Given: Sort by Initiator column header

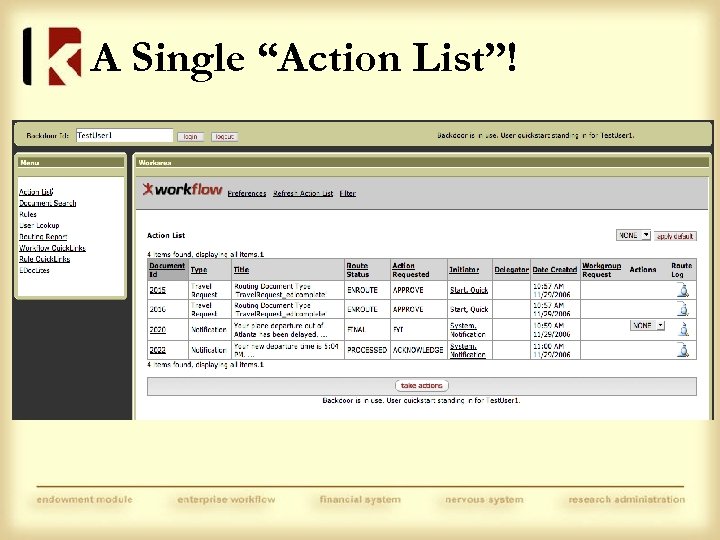Looking at the screenshot, I should point(464,270).
